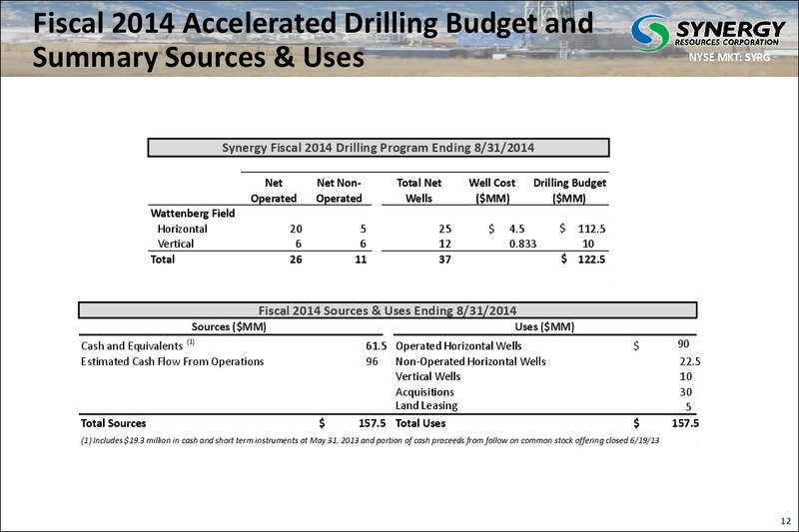Click the 'Total Uses' label
This screenshot has width=799, height=532.
420,423
